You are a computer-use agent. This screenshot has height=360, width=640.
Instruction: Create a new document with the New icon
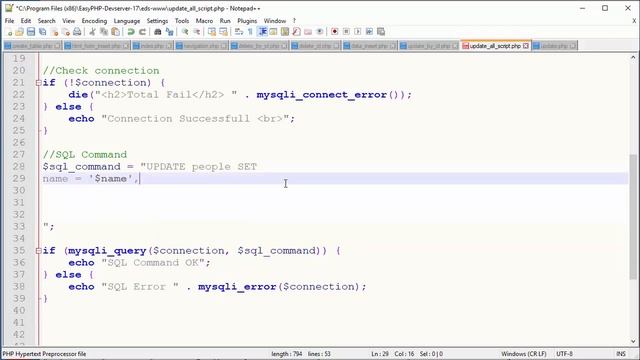coord(9,32)
